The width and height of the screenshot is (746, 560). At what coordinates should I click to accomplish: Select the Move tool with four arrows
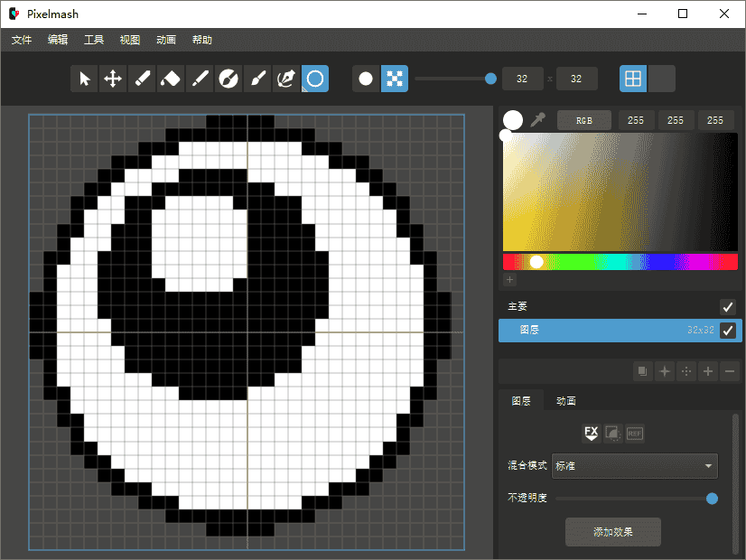113,79
